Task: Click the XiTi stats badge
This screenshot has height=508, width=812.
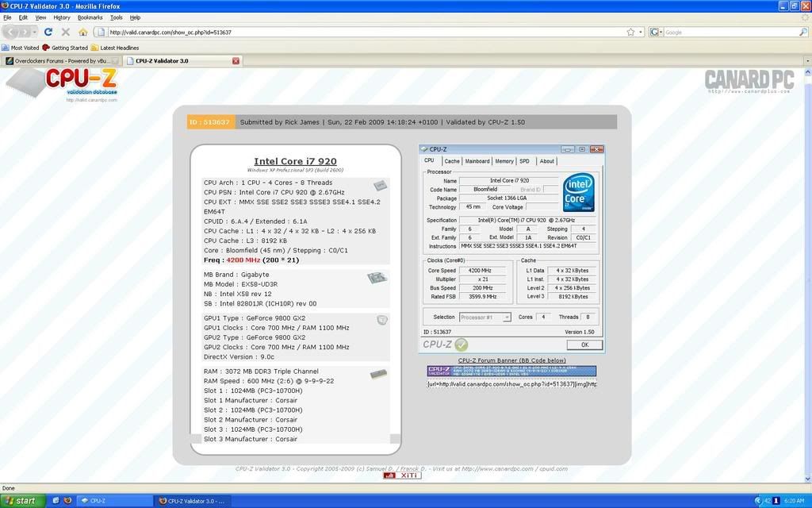Action: tap(401, 475)
